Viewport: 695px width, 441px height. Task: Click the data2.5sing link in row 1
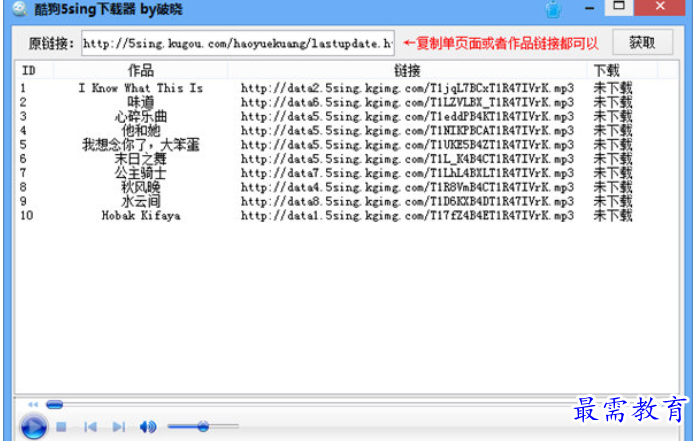407,88
